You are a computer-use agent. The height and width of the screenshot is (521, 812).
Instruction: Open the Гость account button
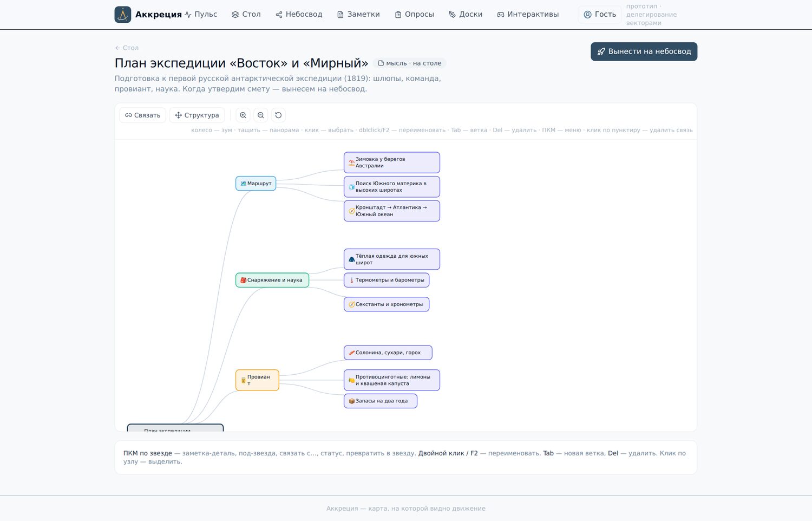[x=600, y=15]
